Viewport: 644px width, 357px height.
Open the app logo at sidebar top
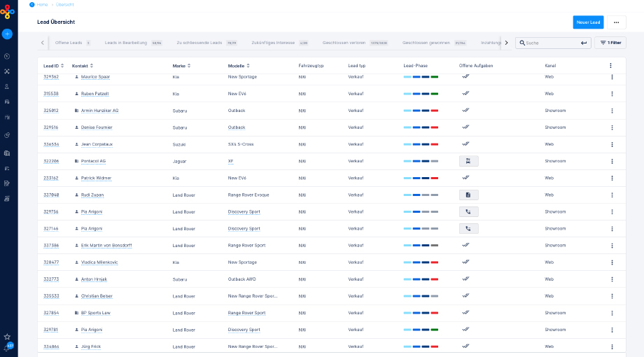pyautogui.click(x=8, y=11)
